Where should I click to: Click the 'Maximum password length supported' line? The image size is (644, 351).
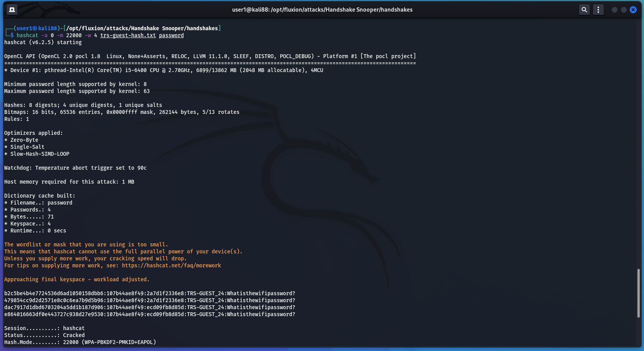77,91
